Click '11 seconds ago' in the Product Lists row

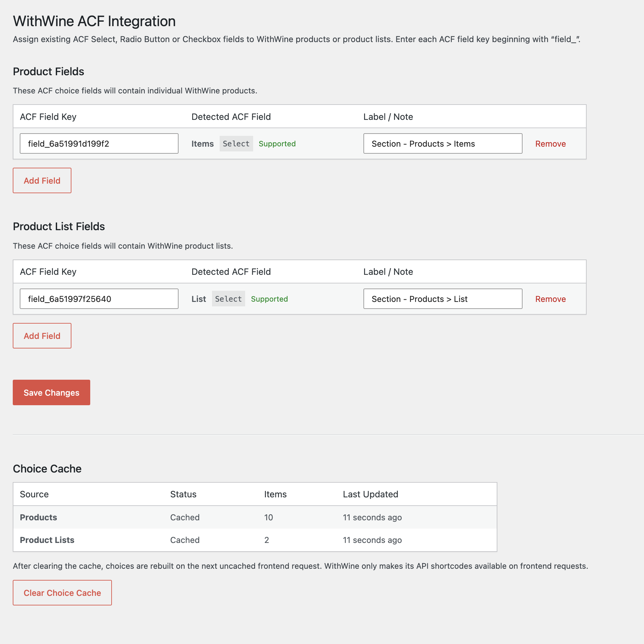click(x=372, y=540)
